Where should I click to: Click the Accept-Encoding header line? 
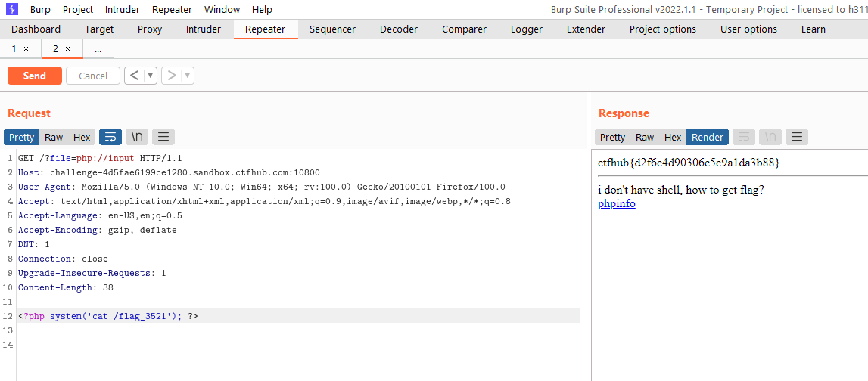98,230
